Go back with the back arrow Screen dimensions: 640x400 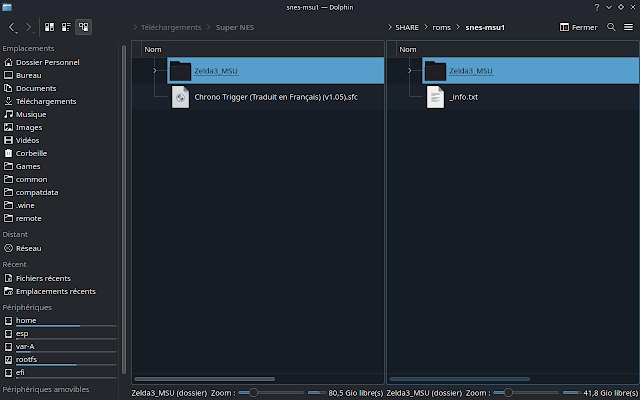click(12, 27)
